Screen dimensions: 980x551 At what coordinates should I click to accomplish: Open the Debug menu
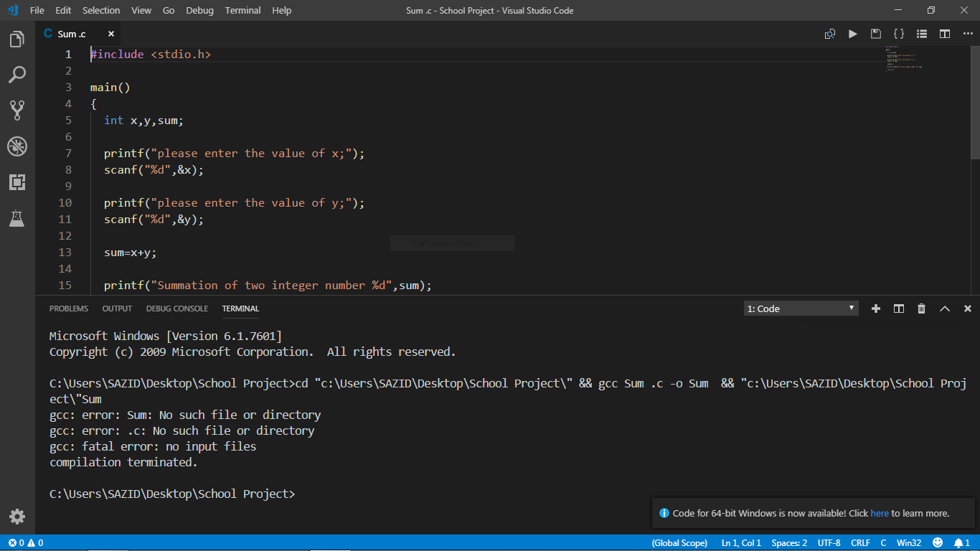[x=199, y=10]
